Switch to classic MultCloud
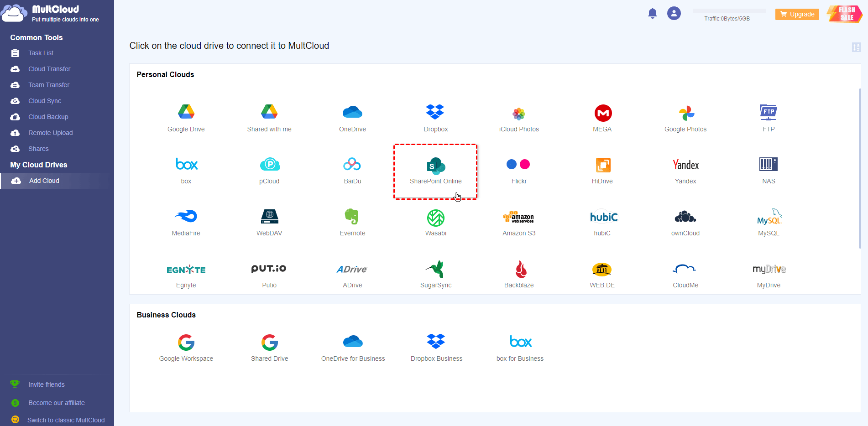 [x=66, y=420]
